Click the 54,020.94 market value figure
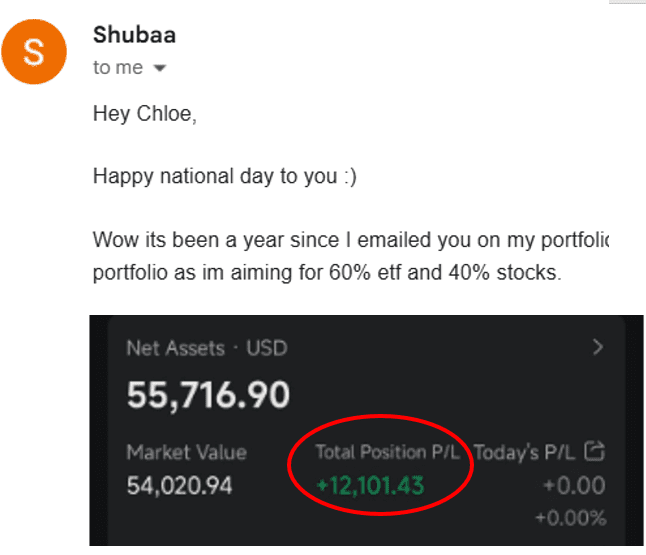 pos(187,486)
